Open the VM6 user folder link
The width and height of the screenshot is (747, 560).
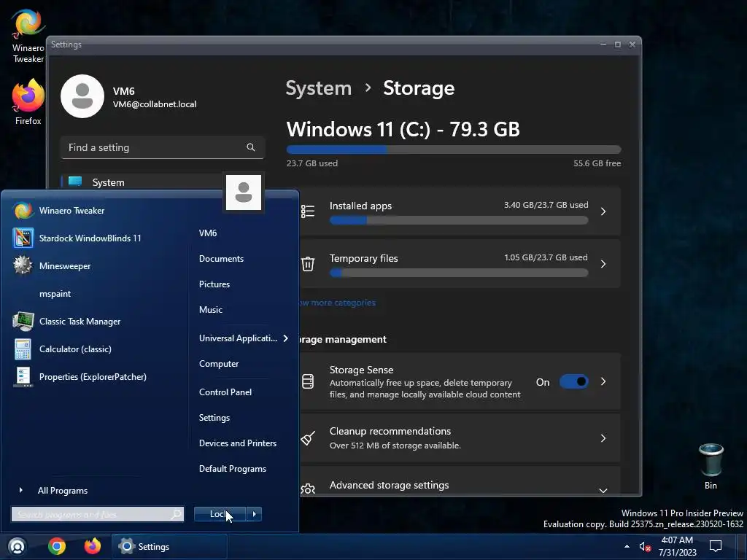(208, 233)
